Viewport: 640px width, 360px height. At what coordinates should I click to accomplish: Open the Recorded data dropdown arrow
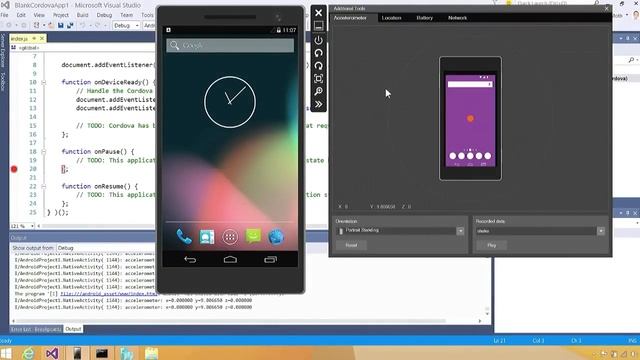coord(601,231)
